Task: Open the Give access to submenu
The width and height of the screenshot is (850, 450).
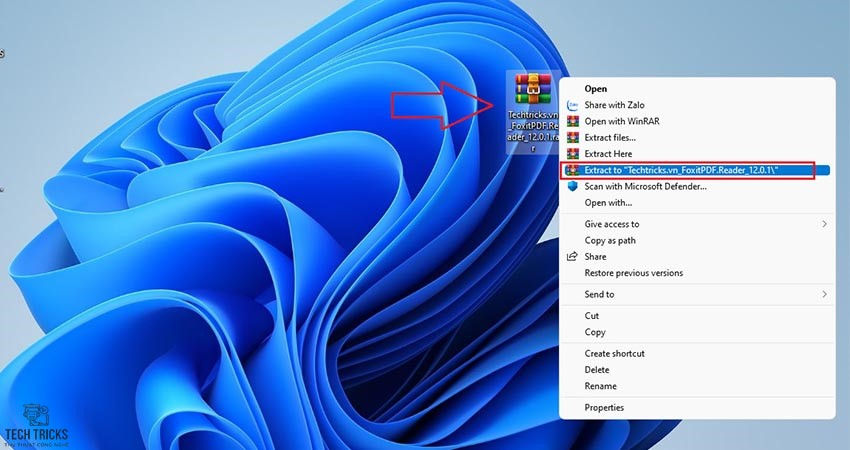Action: click(697, 224)
